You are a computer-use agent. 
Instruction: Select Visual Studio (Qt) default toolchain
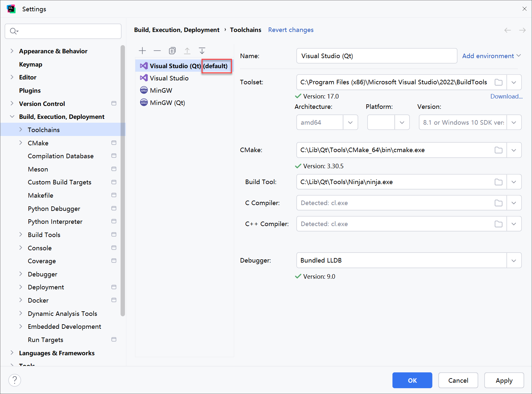coord(184,66)
